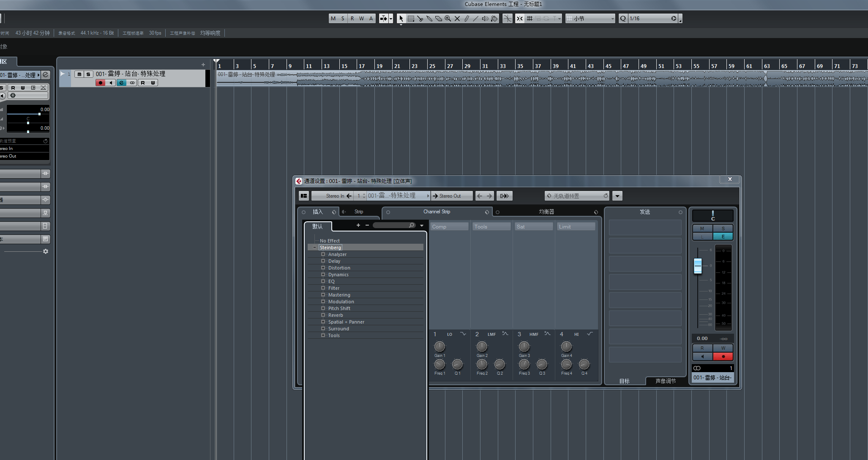The height and width of the screenshot is (460, 868).
Task: Open Edit Channel Settings on track 001
Action: (122, 83)
